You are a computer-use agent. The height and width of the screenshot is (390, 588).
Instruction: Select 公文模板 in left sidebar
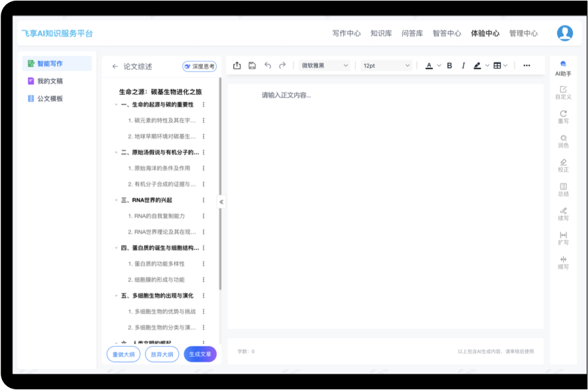(x=57, y=99)
